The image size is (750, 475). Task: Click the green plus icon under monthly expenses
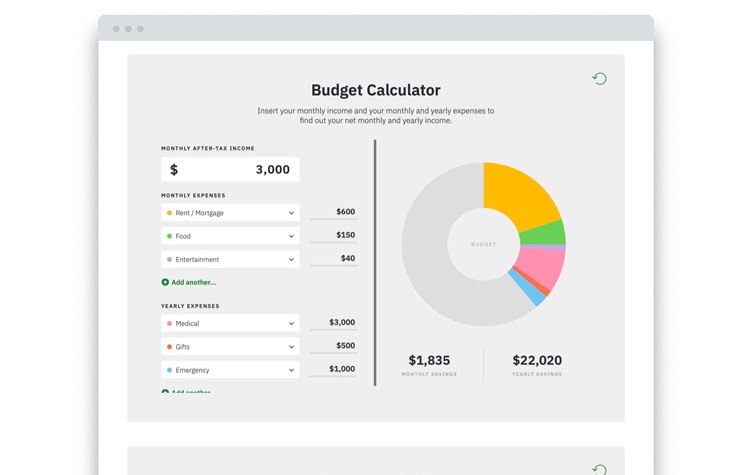coord(165,282)
